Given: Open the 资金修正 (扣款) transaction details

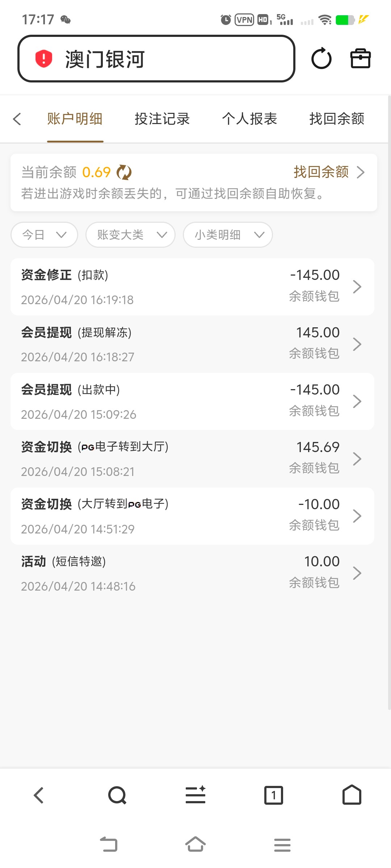Looking at the screenshot, I should coord(192,287).
